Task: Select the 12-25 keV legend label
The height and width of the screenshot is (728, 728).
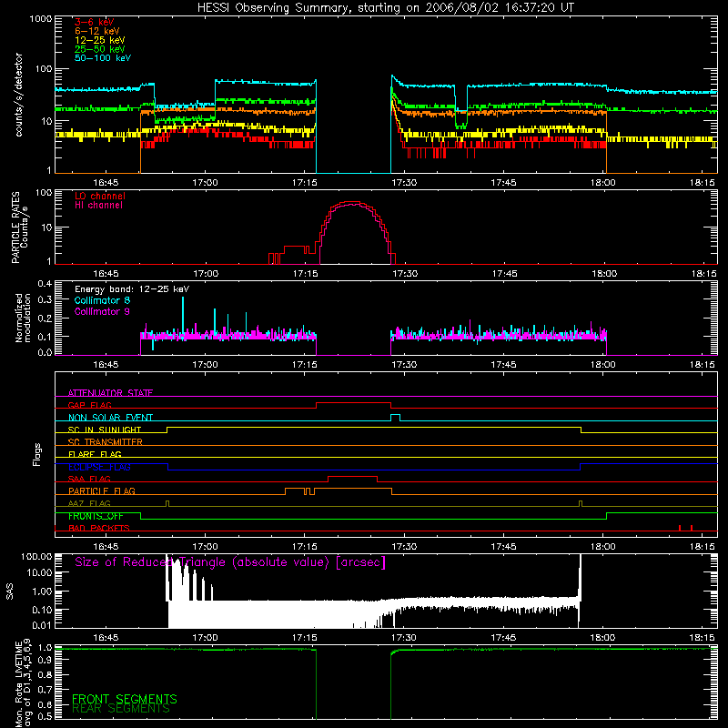Action: (100, 40)
